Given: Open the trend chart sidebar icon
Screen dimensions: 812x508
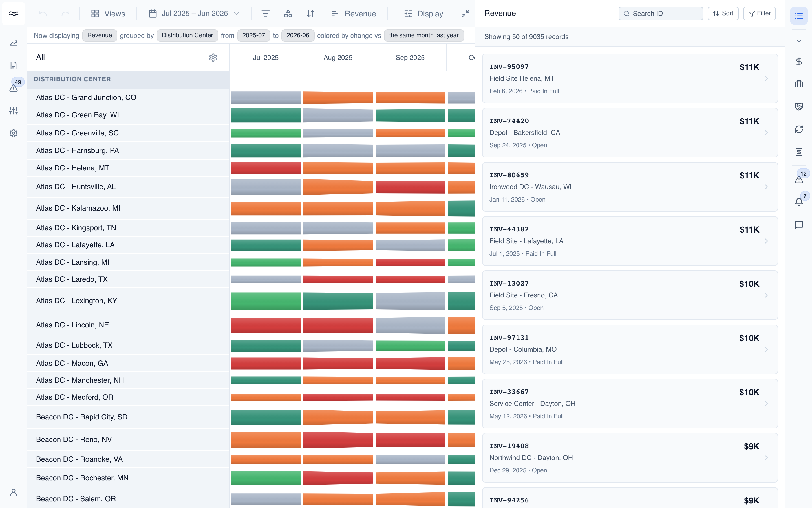Looking at the screenshot, I should (x=14, y=43).
